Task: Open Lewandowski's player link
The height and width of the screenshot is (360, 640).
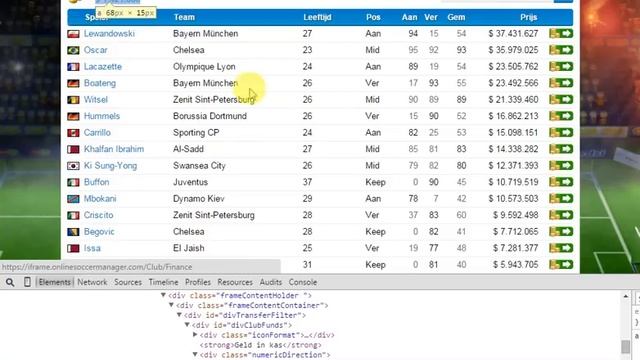Action: point(109,33)
